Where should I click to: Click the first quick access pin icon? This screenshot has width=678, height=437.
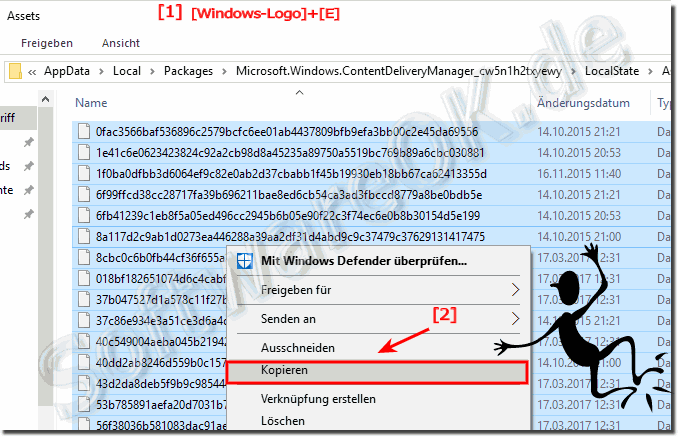click(29, 142)
